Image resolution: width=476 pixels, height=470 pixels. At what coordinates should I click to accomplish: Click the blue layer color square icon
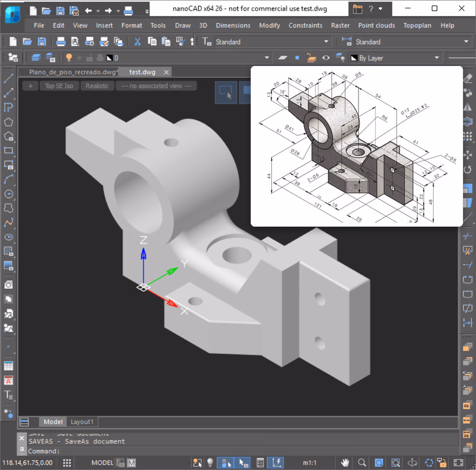[297, 58]
